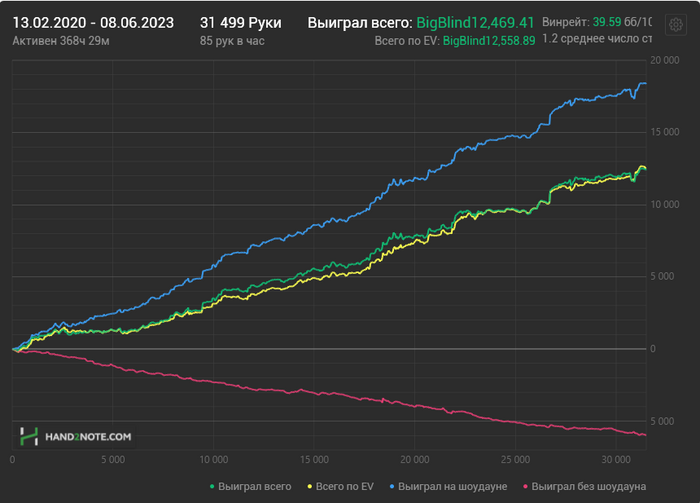Click the X-axis label 25 000
The width and height of the screenshot is (700, 503).
[x=516, y=460]
